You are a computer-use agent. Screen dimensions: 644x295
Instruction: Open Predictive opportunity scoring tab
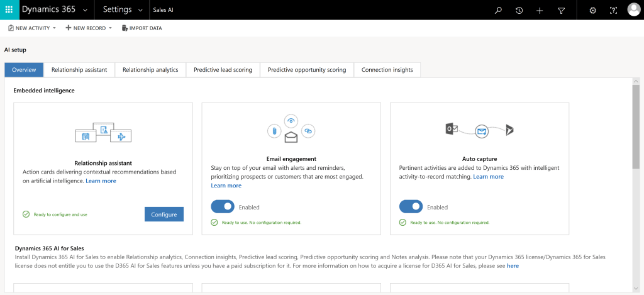pos(307,69)
